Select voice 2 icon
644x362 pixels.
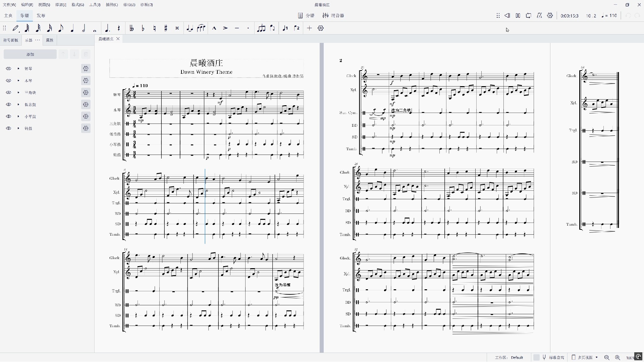297,28
